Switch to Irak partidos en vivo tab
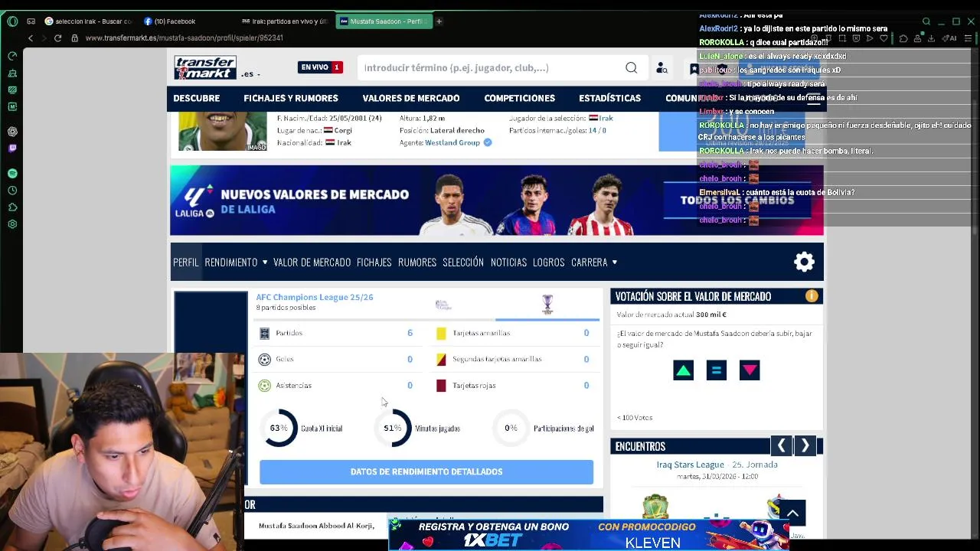This screenshot has width=980, height=551. [x=283, y=21]
